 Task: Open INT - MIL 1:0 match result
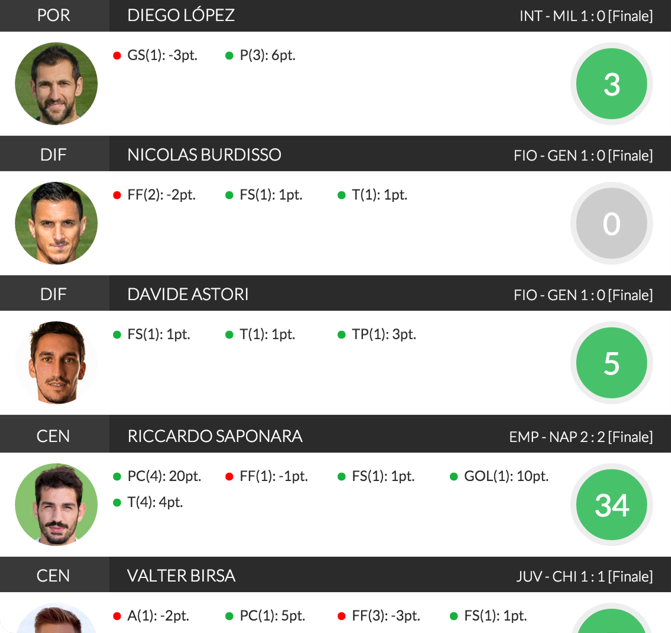pos(586,16)
